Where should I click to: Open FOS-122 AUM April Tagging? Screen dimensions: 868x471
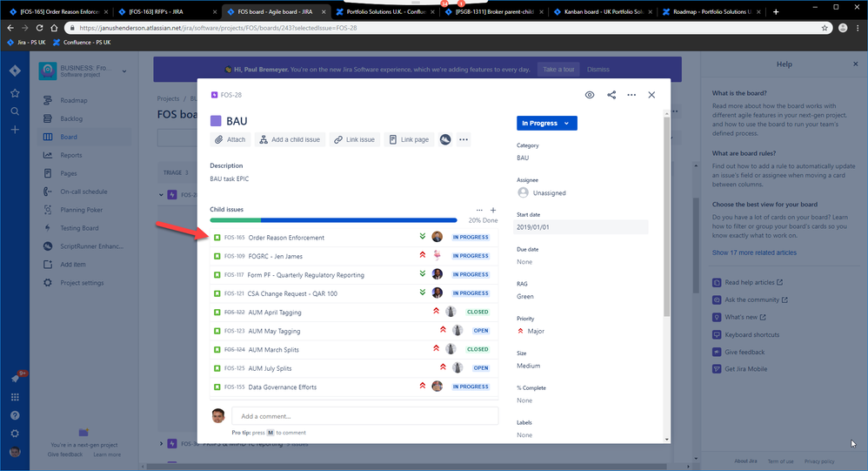coord(354,312)
